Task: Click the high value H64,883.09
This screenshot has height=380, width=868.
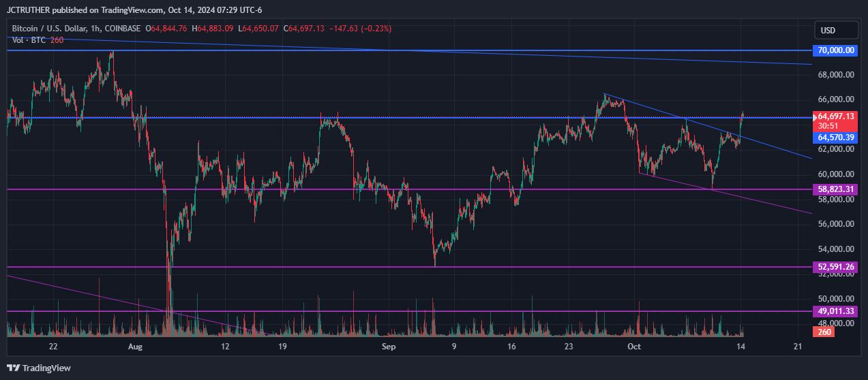Action: (x=213, y=28)
